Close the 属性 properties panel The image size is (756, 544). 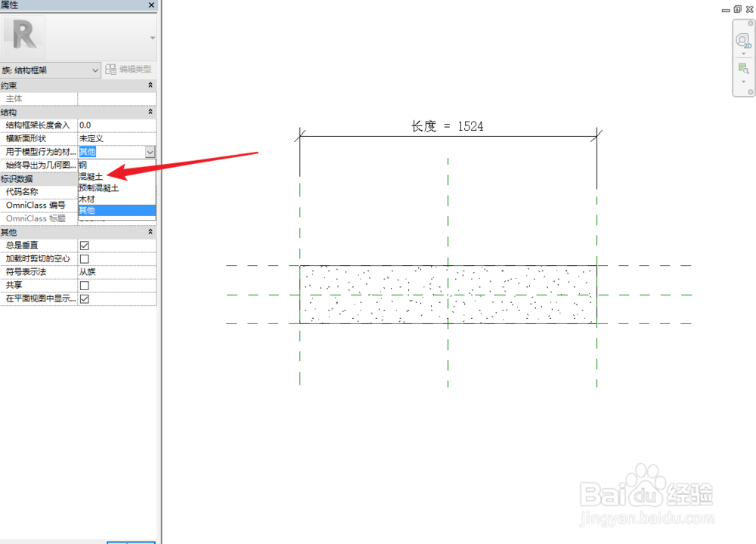[151, 5]
